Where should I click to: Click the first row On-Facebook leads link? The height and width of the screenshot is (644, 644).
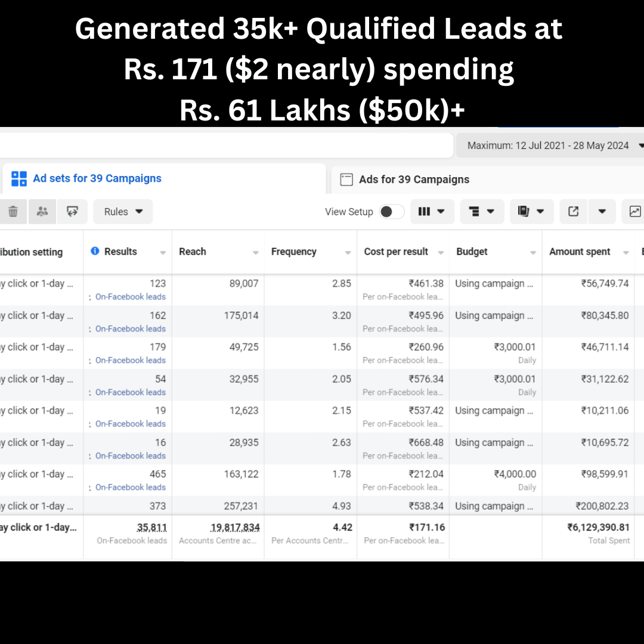tap(130, 296)
